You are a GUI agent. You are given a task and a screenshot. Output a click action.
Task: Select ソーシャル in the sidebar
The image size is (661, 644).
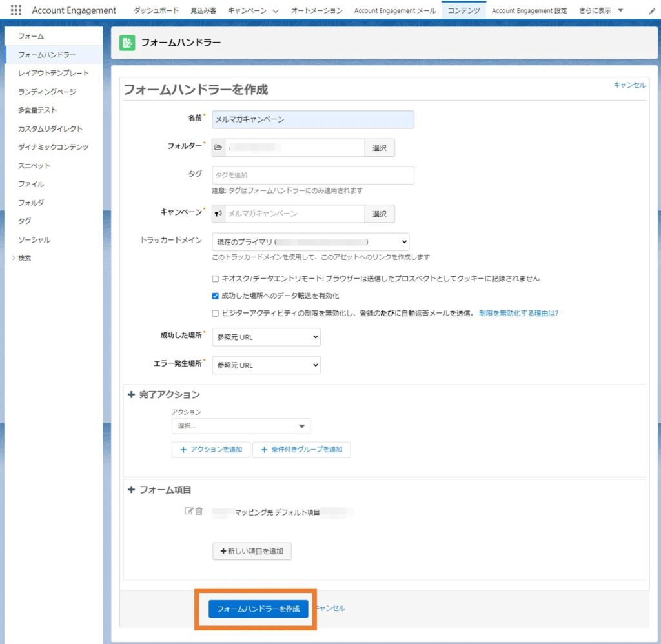34,240
